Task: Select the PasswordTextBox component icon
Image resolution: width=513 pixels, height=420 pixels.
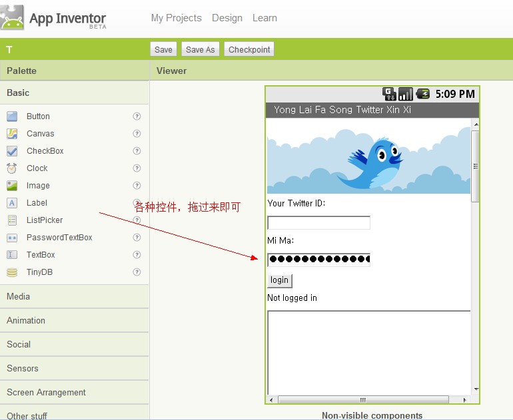Action: pos(12,238)
